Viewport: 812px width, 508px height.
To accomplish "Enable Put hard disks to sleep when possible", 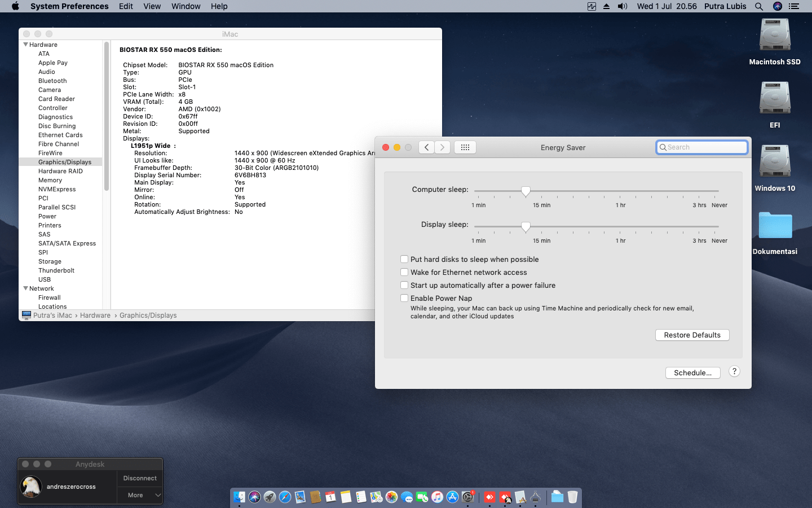I will 404,259.
